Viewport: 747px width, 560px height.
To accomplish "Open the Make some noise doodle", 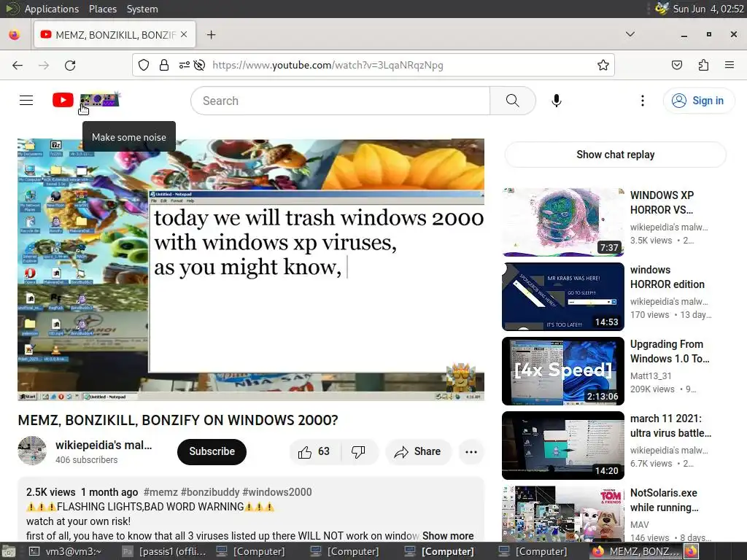I will [99, 99].
